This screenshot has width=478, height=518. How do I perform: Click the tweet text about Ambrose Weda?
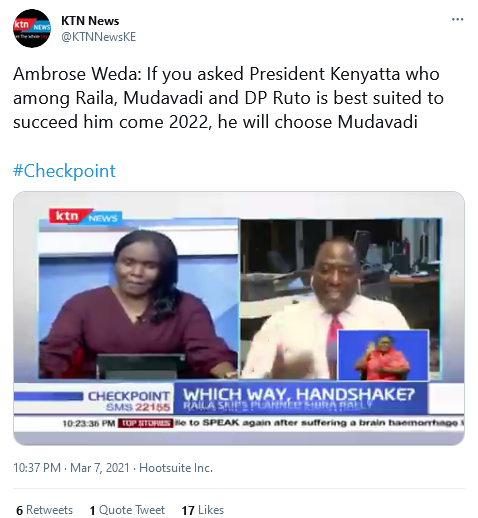[x=228, y=98]
